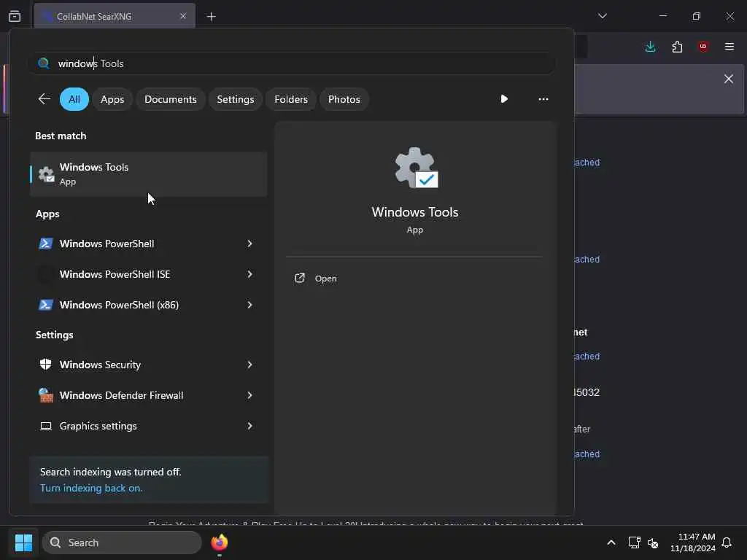Click 'Turn indexing back on' link
The image size is (747, 560).
click(x=91, y=488)
